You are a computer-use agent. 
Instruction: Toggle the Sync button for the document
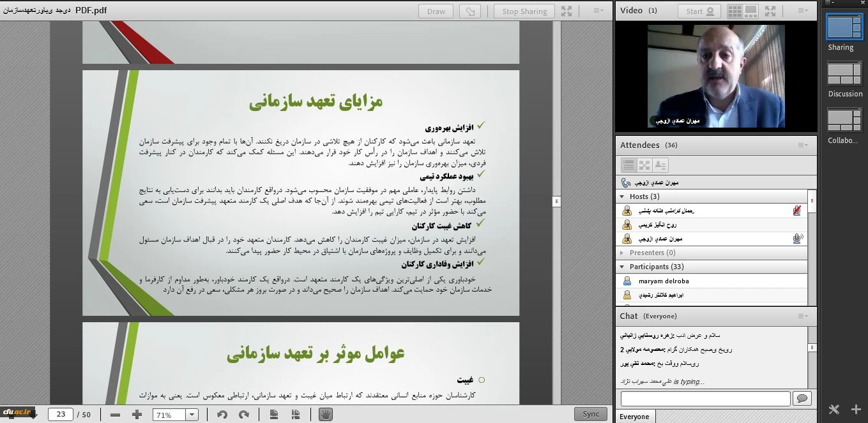[x=590, y=414]
